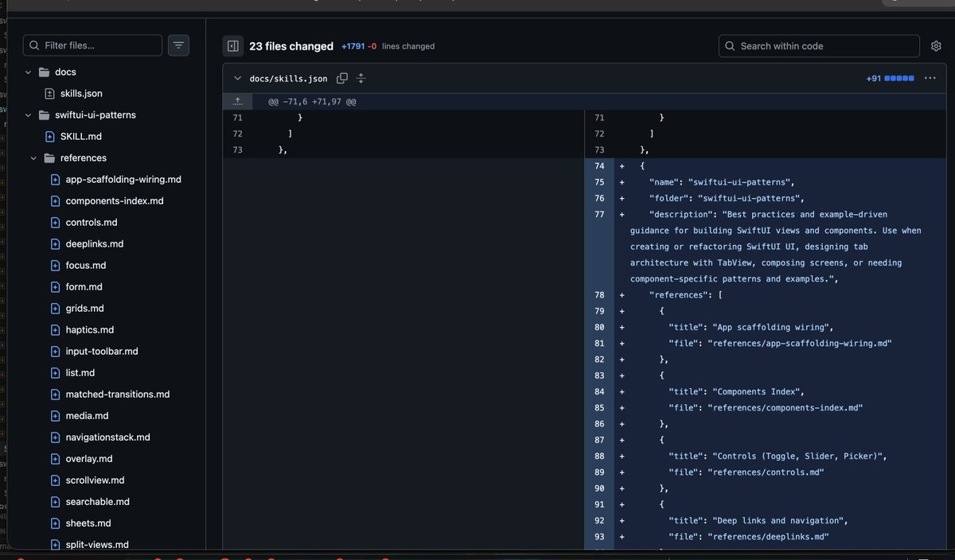Click the added-file icon beside list.md
This screenshot has height=560, width=955.
pos(56,372)
